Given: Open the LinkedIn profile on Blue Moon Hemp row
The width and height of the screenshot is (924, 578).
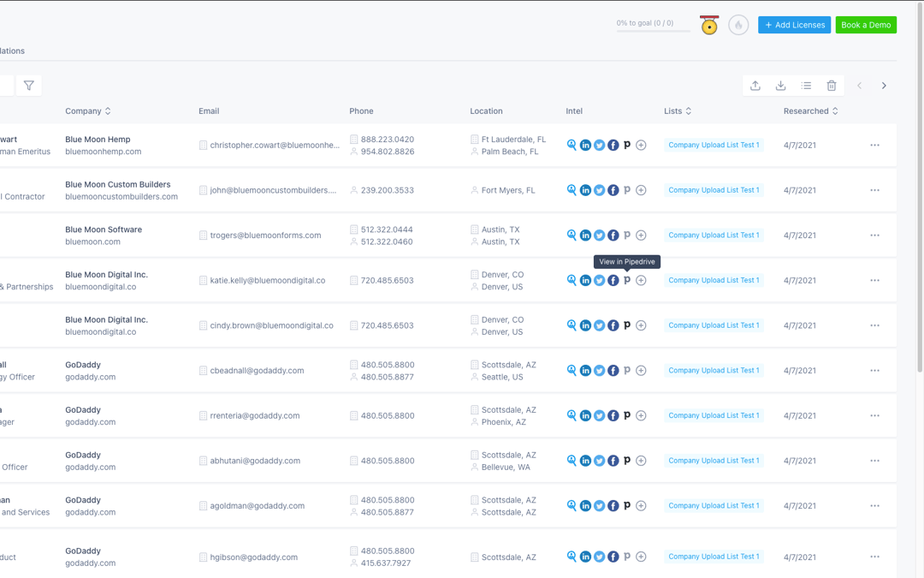Looking at the screenshot, I should (x=585, y=145).
